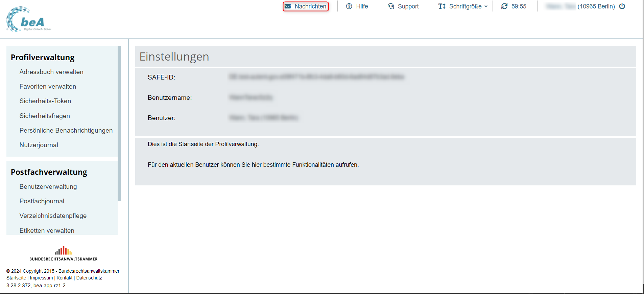Show the Nutzerjournal
The width and height of the screenshot is (644, 294).
(39, 145)
